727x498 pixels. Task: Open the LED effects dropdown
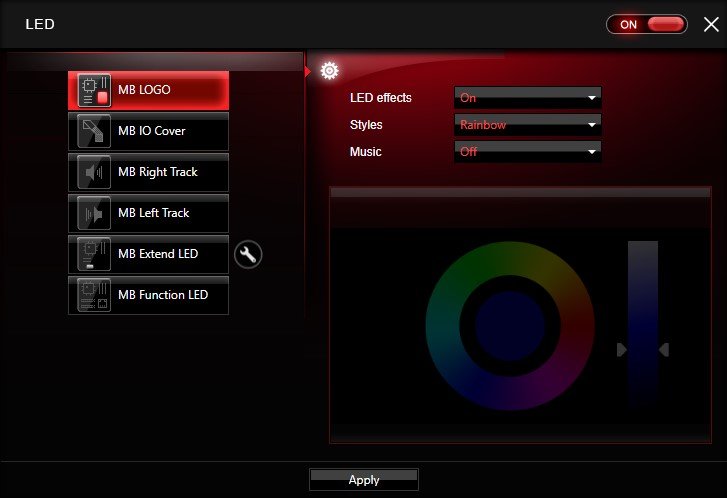click(x=528, y=98)
